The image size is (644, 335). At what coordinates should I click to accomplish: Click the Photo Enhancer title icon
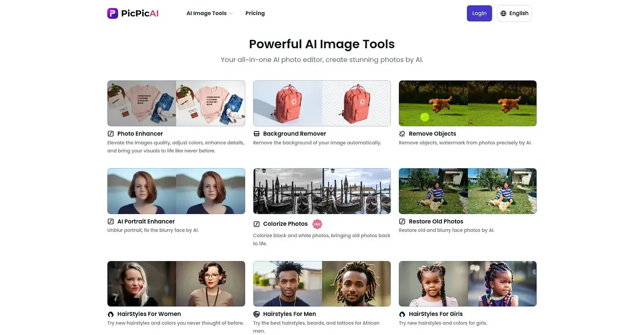point(110,134)
